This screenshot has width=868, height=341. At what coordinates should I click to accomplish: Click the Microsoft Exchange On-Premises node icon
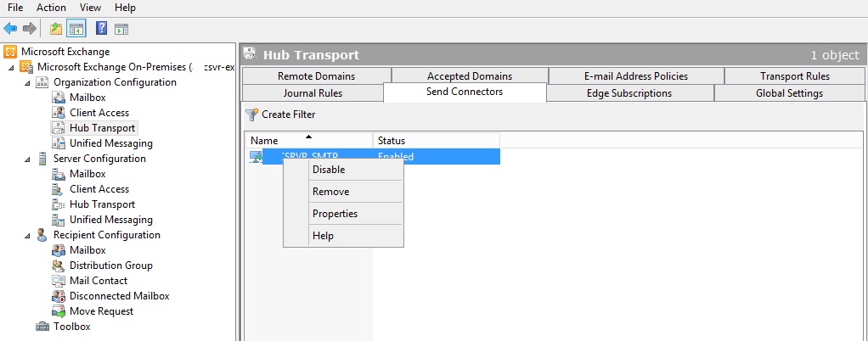tap(26, 67)
